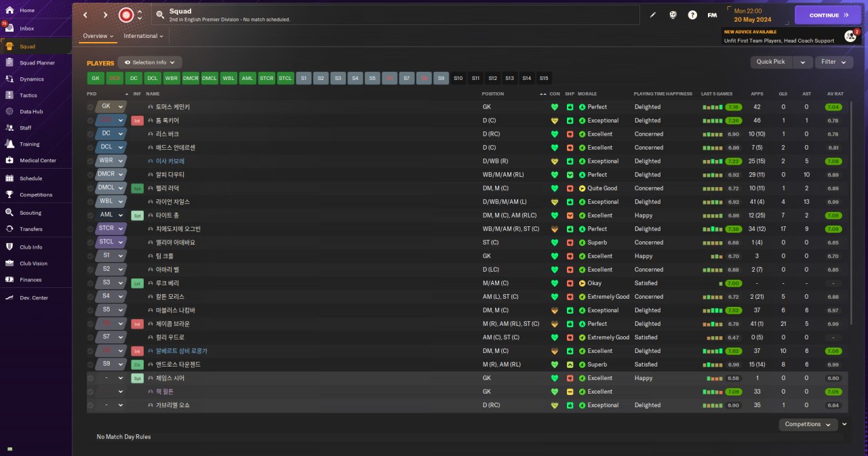
Task: Toggle the picked check in the S1 row
Action: click(x=91, y=256)
